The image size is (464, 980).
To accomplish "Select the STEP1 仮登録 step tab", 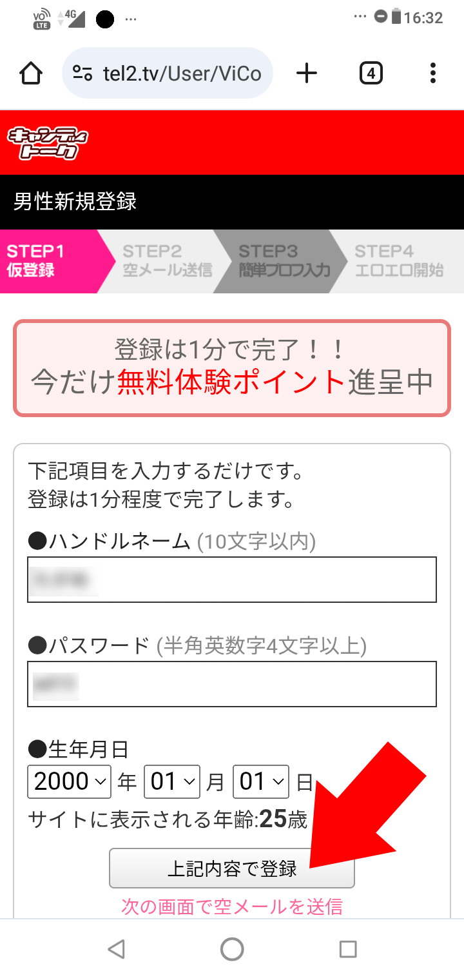I will pyautogui.click(x=48, y=261).
